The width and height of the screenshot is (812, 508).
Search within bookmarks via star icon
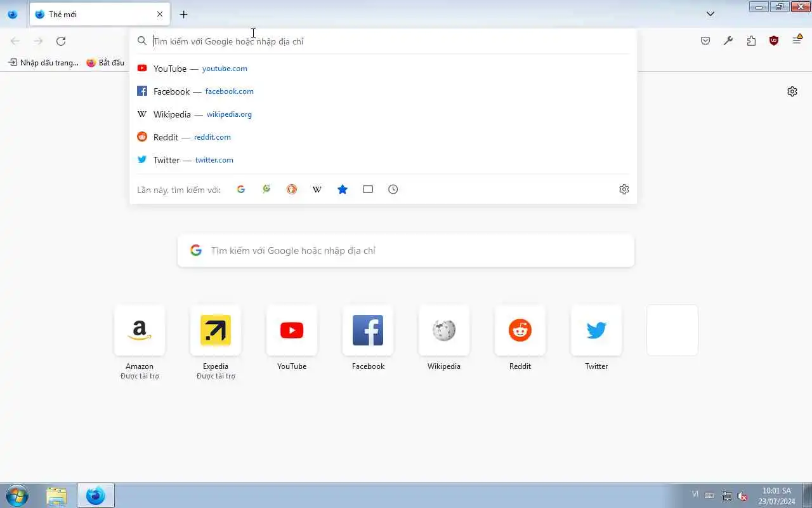[343, 189]
